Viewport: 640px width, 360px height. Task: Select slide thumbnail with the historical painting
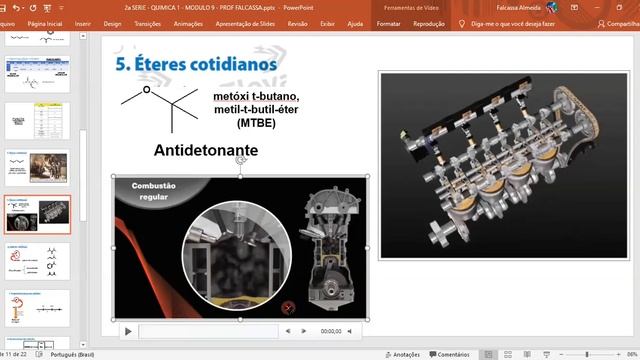pos(38,168)
